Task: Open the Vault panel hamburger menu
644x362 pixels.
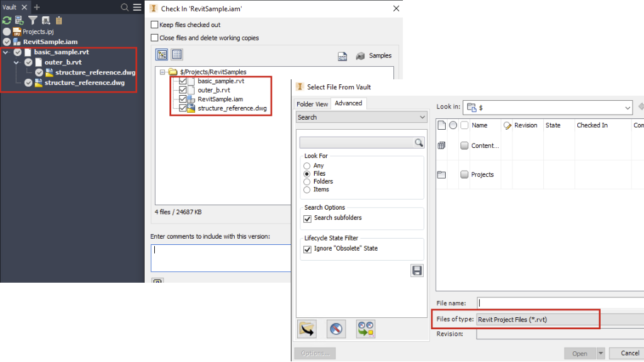Action: click(137, 8)
